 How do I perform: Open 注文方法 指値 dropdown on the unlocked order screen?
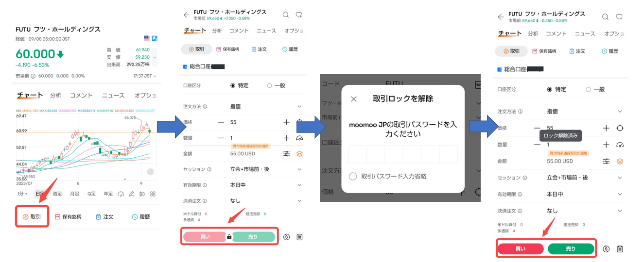585,112
